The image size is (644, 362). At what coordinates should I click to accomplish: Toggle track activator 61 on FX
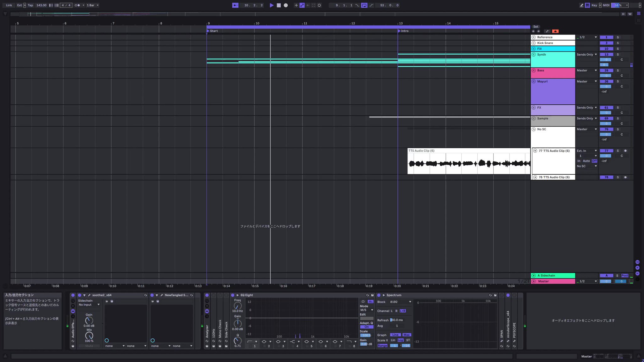pyautogui.click(x=606, y=108)
